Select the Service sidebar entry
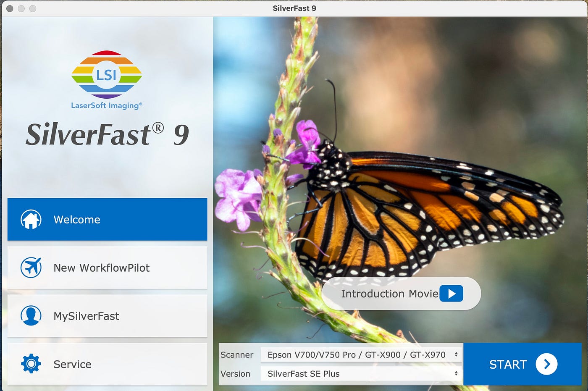This screenshot has height=391, width=588. coord(107,364)
